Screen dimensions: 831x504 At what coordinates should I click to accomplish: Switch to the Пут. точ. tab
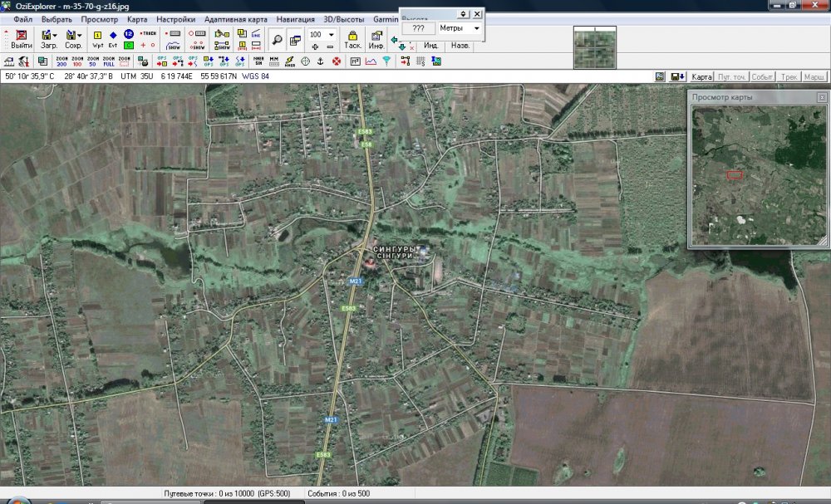pyautogui.click(x=732, y=76)
